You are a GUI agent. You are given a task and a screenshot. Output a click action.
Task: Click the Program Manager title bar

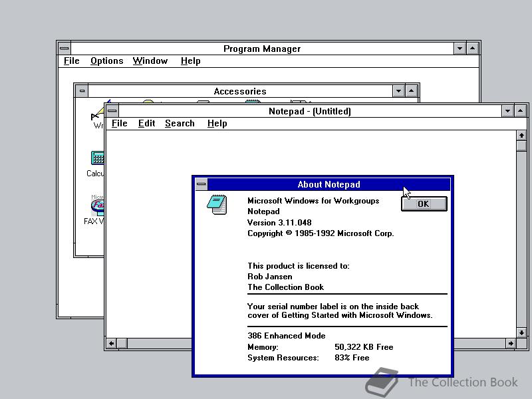[262, 49]
